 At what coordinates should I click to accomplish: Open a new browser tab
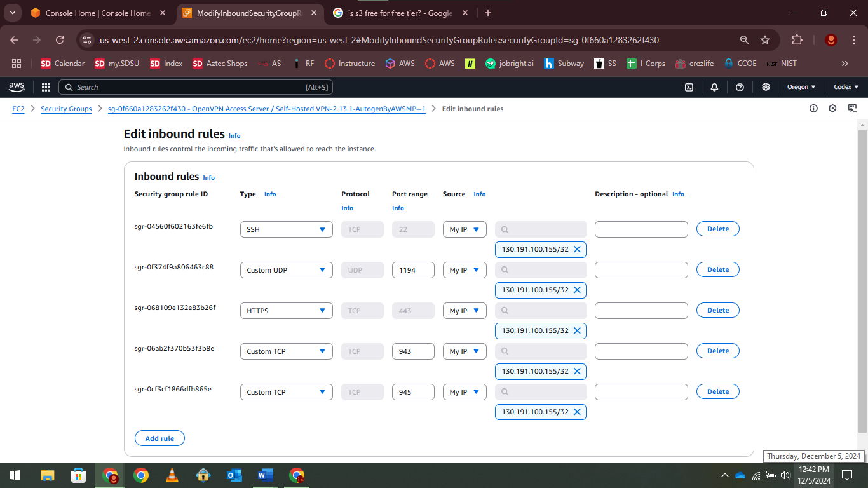488,13
